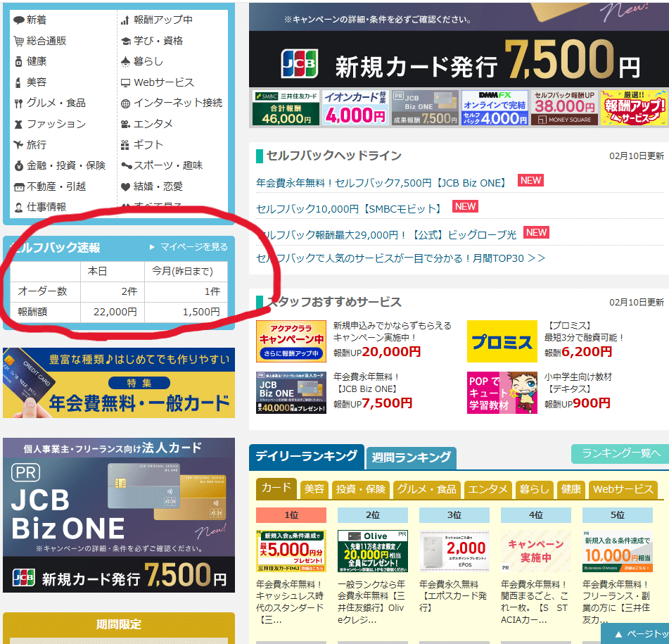Image resolution: width=669 pixels, height=644 pixels.
Task: Click the 報酬アップ中 bar chart icon
Action: pos(125,20)
